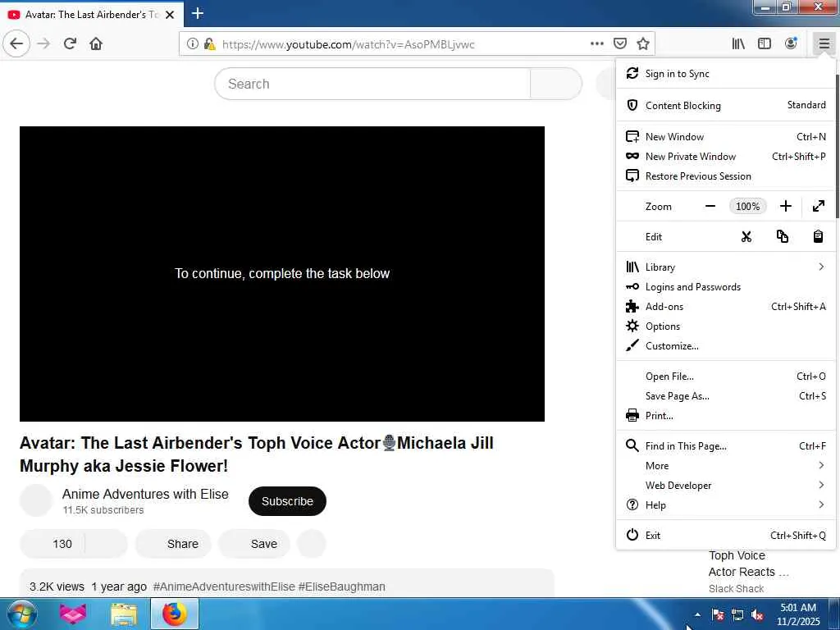Image resolution: width=840 pixels, height=630 pixels.
Task: Toggle the sidebars toolbar icon
Action: tap(765, 44)
